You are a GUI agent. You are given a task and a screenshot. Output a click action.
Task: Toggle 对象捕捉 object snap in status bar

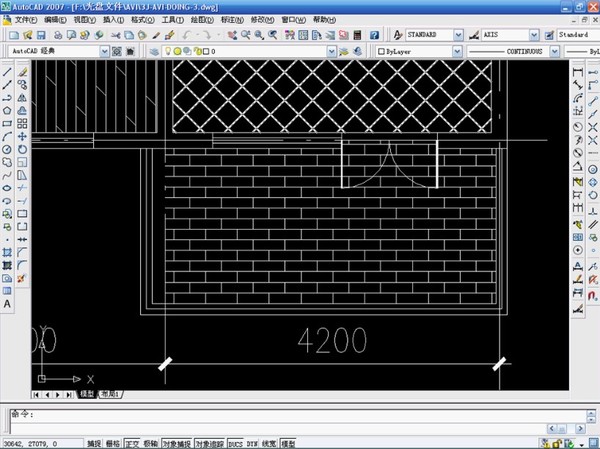pyautogui.click(x=176, y=444)
